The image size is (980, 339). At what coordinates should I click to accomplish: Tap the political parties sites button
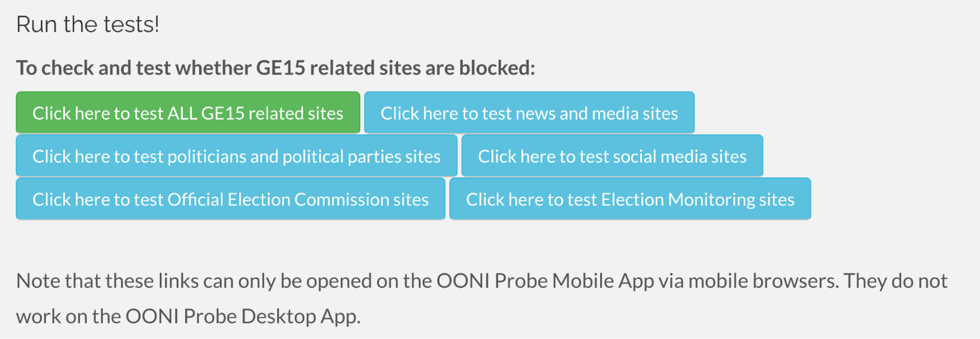pyautogui.click(x=236, y=156)
